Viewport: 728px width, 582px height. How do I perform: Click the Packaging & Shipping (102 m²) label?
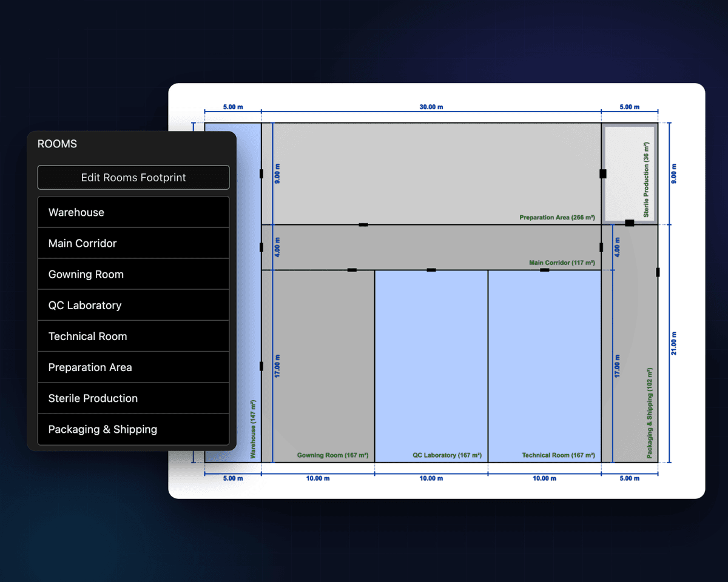[650, 413]
